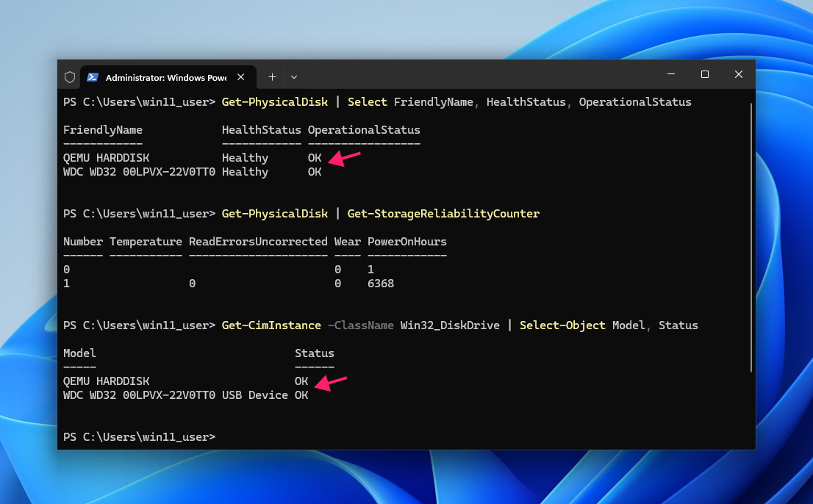Click the last empty PS prompt line
Viewport: 813px width, 504px height.
(x=139, y=437)
